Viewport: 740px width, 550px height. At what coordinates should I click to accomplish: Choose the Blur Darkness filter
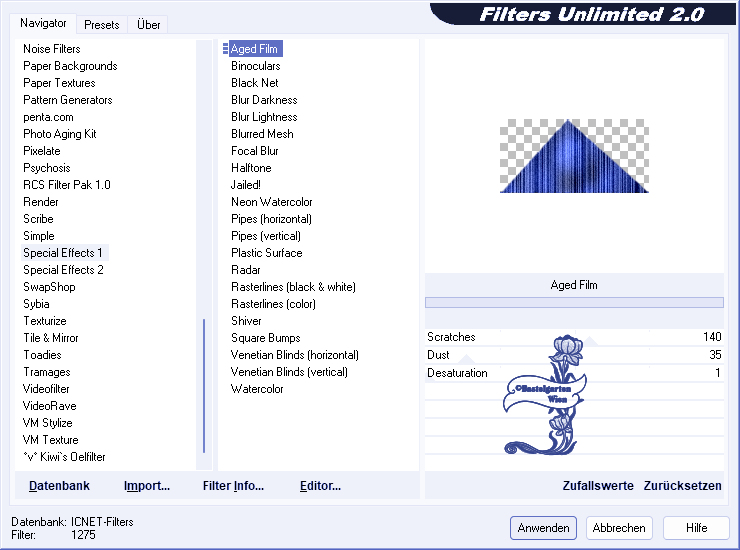coord(264,100)
